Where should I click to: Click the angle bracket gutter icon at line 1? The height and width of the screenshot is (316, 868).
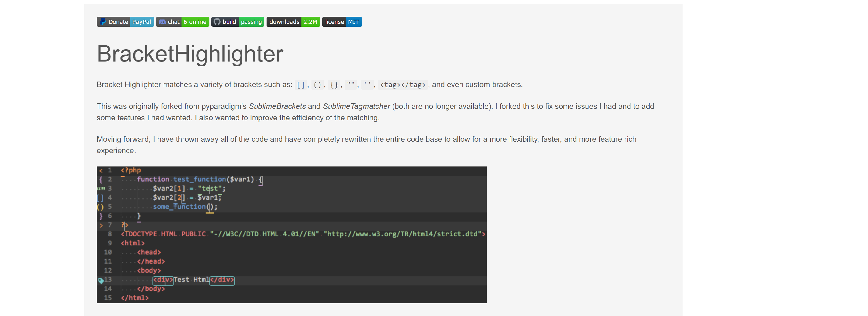pyautogui.click(x=101, y=171)
